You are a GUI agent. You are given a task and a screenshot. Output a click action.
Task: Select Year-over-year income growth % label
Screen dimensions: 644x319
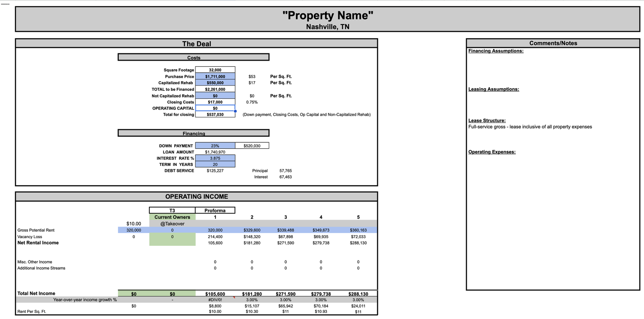(85, 300)
